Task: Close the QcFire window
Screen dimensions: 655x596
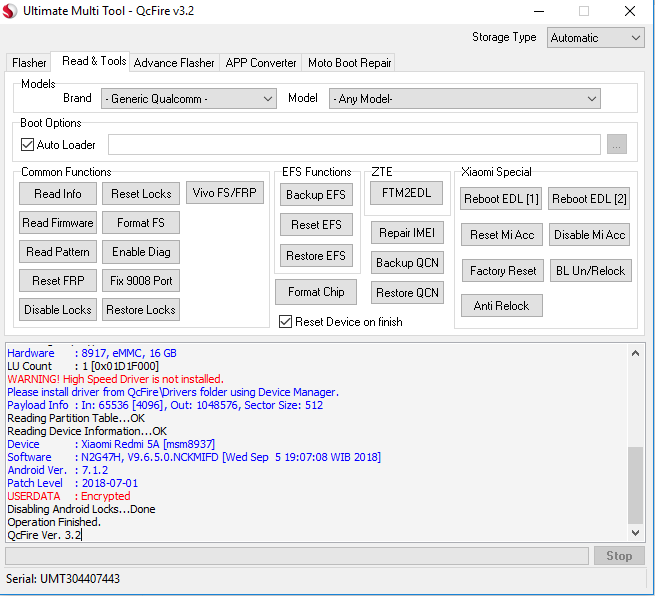Action: [630, 11]
